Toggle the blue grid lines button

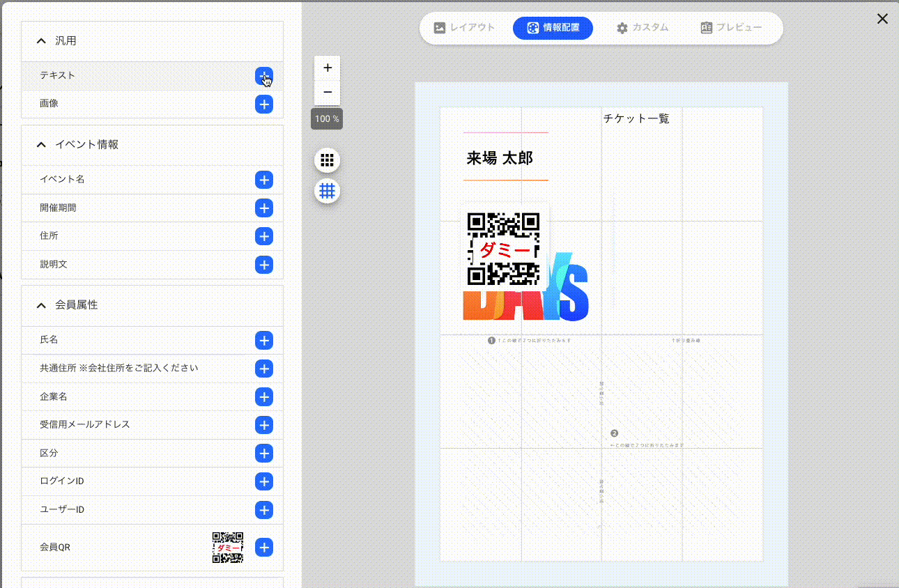pyautogui.click(x=327, y=190)
